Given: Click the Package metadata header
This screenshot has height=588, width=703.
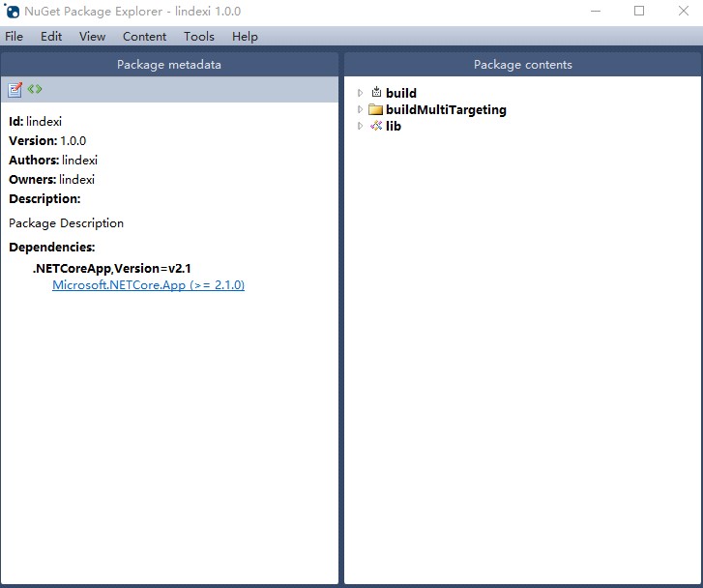Looking at the screenshot, I should pos(169,65).
